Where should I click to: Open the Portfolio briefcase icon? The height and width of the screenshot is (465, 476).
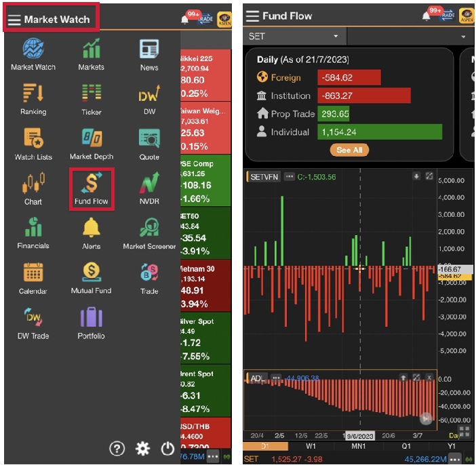[x=92, y=317]
